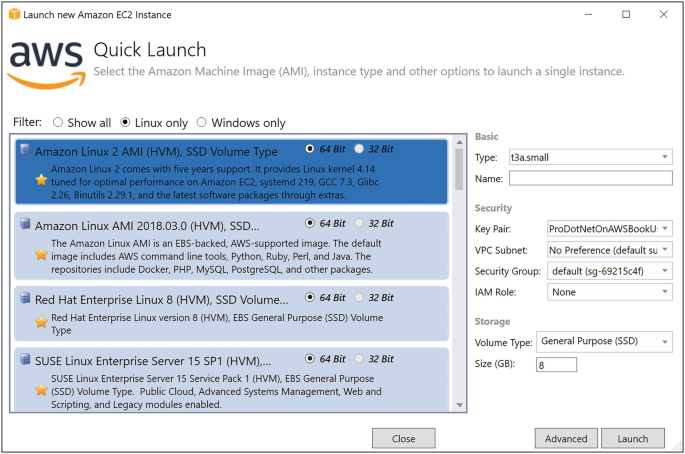685x454 pixels.
Task: Click description 'SUSE Linux Enterprise Server 15 Service Pack 1'
Action: [216, 392]
